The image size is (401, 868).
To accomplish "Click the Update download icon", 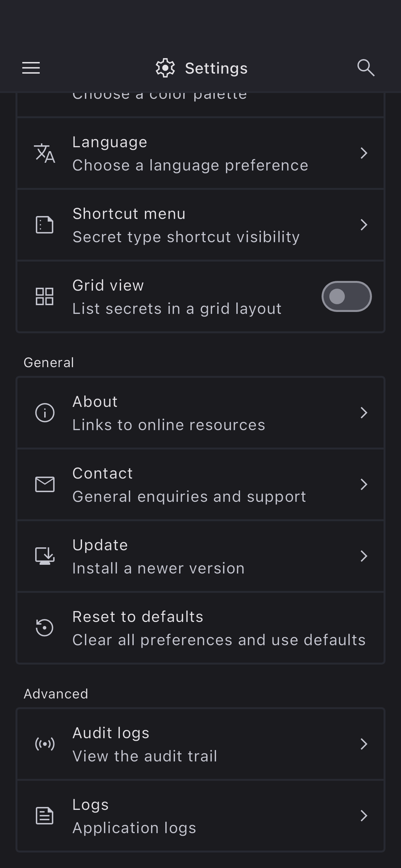I will [x=45, y=556].
